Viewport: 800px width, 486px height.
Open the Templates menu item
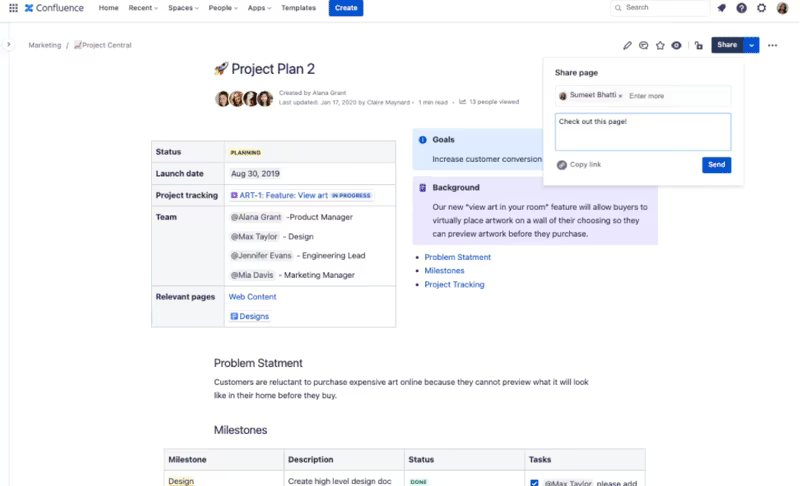[x=298, y=8]
